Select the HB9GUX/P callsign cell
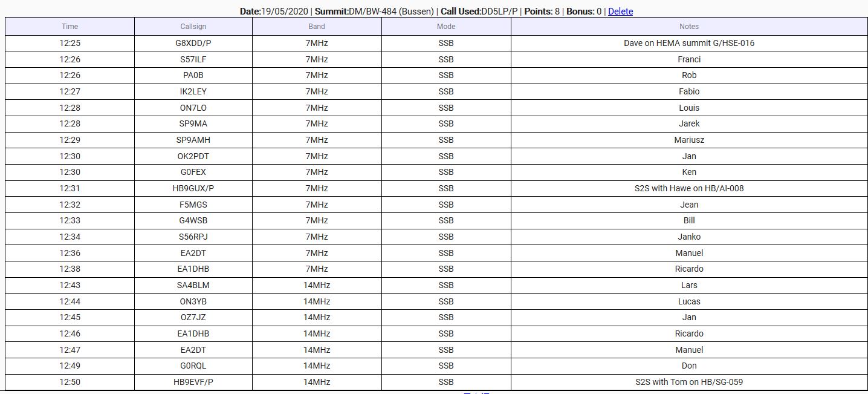The height and width of the screenshot is (394, 868). 193,188
